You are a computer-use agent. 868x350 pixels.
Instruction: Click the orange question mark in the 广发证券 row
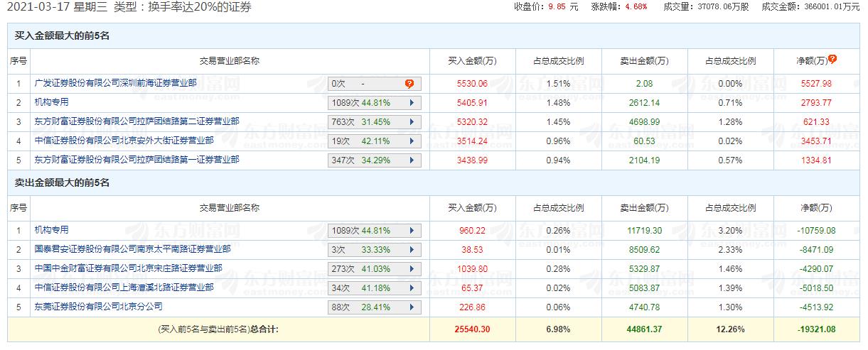(409, 84)
